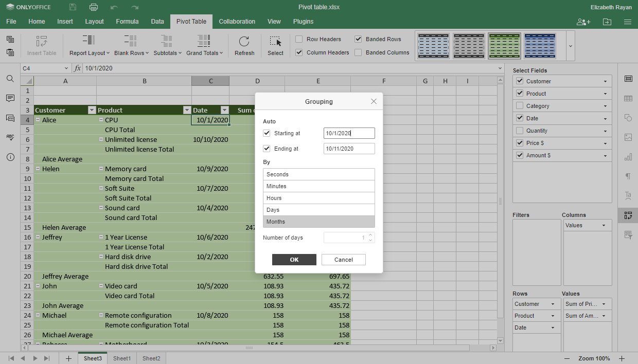
Task: Open cell settings in right sidebar
Action: click(628, 79)
